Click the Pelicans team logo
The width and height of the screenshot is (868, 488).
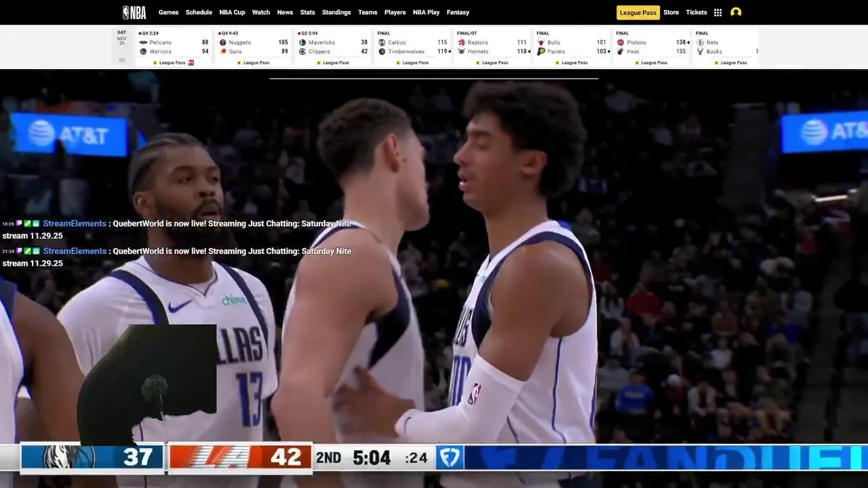(143, 42)
